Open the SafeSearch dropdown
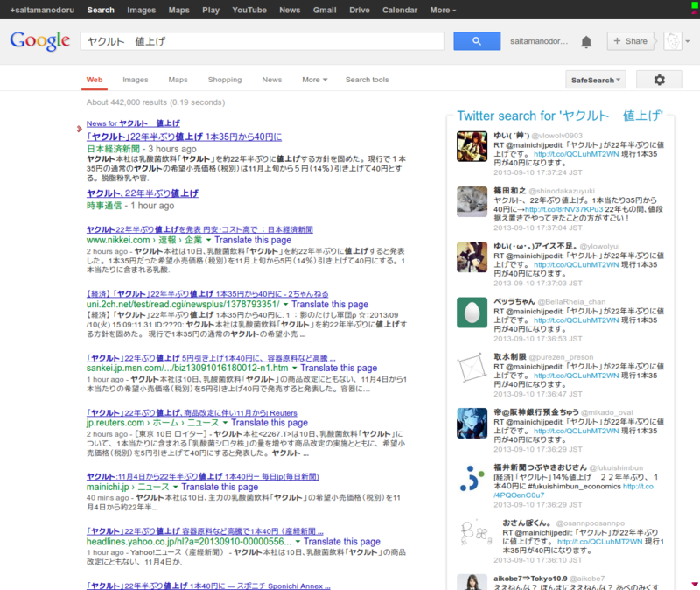Screen dimensions: 700x590 point(596,80)
